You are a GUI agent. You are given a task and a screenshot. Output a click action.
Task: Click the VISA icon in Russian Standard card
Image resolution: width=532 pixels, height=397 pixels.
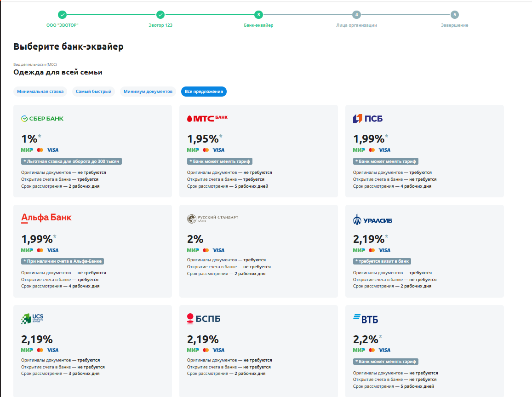[x=219, y=250]
